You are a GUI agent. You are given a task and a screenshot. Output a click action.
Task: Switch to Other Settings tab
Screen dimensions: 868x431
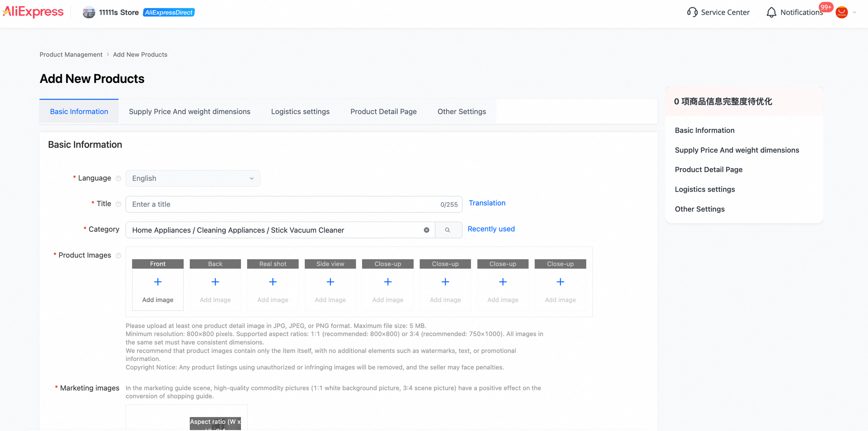tap(462, 112)
